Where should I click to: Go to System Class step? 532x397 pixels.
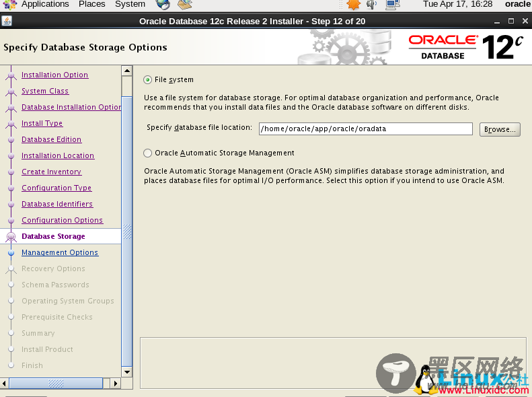coord(45,91)
